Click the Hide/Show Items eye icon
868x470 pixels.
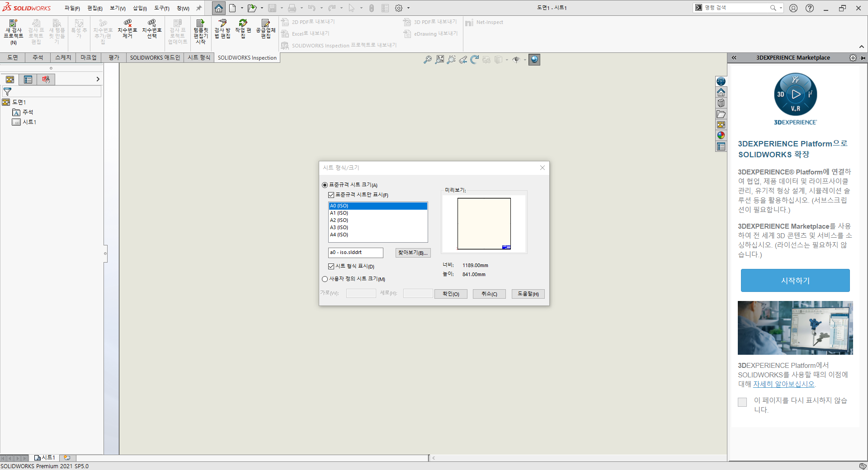[516, 60]
